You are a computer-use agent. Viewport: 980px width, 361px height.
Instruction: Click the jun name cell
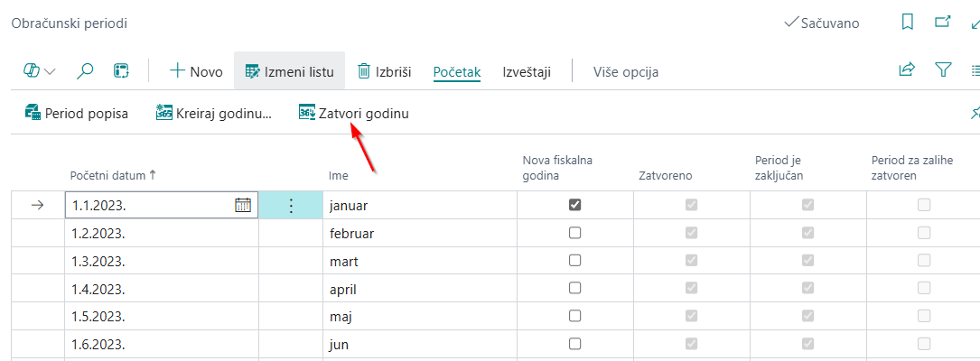tap(420, 344)
